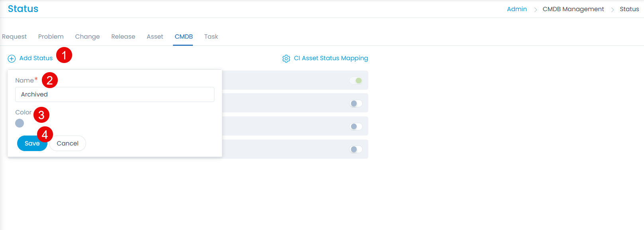
Task: Switch on the last status row toggle
Action: coord(356,149)
